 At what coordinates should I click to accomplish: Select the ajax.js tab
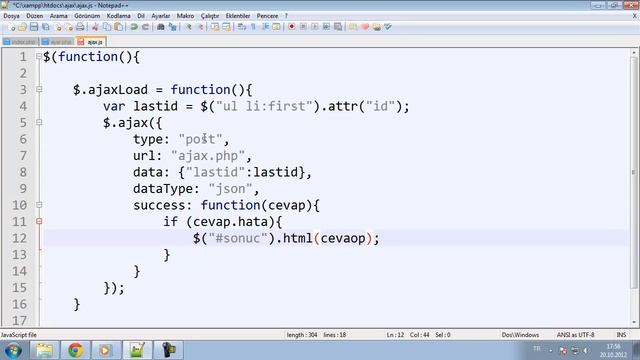[91, 42]
